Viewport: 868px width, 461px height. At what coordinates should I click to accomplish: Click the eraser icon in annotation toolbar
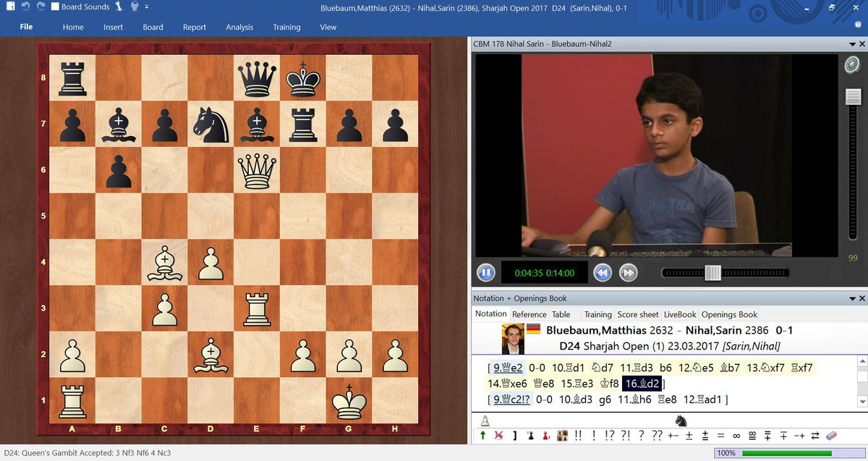tap(830, 436)
